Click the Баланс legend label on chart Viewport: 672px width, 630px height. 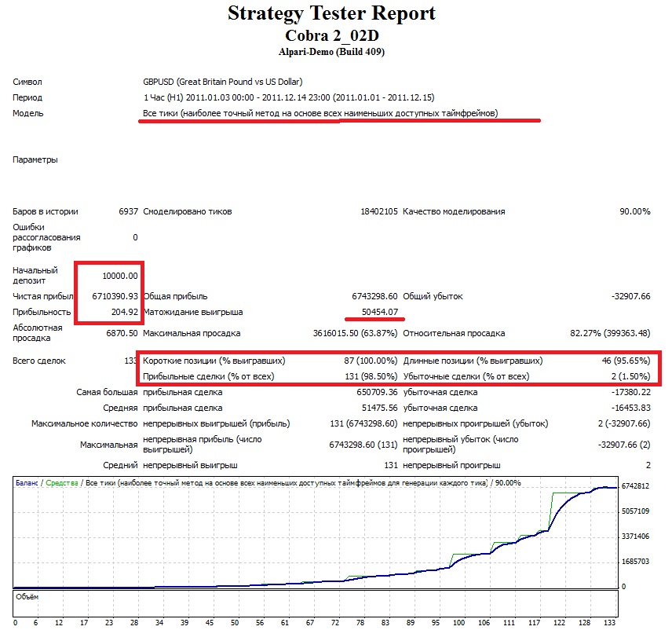pyautogui.click(x=27, y=483)
